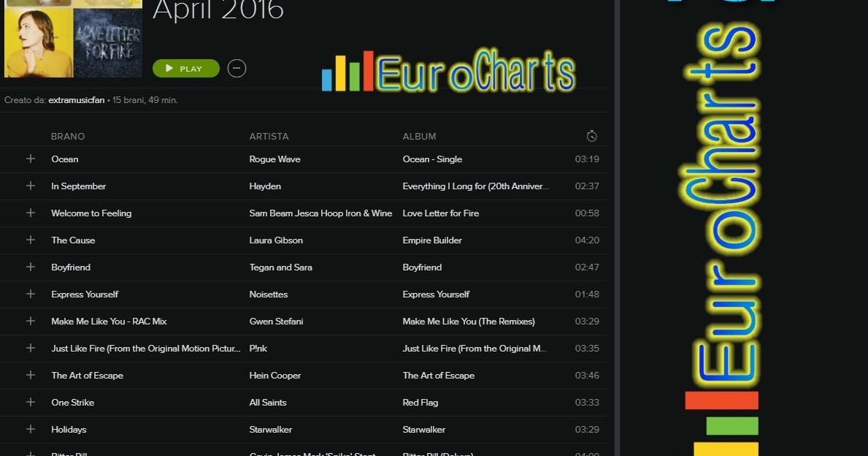The width and height of the screenshot is (868, 456).
Task: Click the playlist cover artwork
Action: (x=73, y=41)
